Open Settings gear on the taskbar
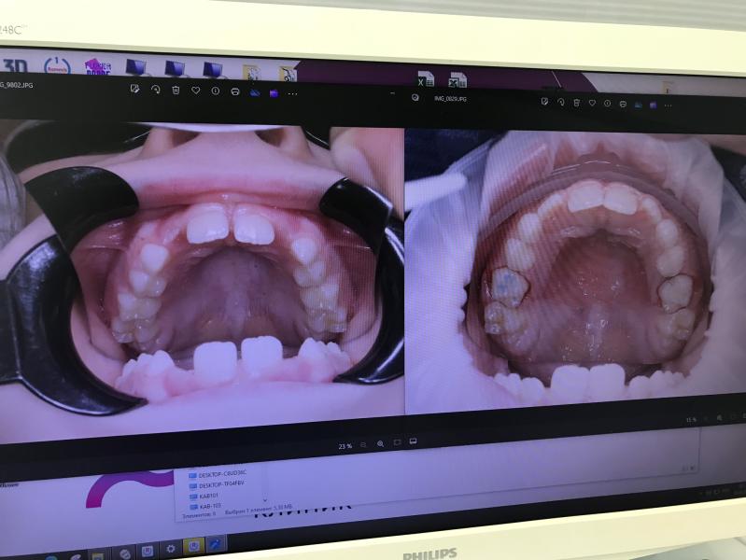The height and width of the screenshot is (560, 746). (x=171, y=549)
